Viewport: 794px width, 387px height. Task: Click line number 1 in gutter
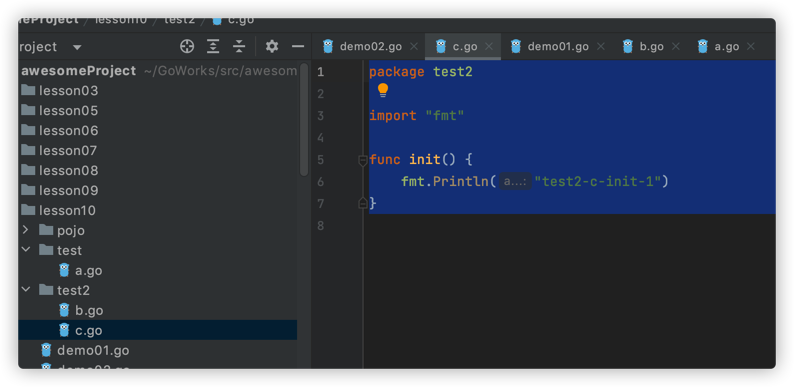point(320,72)
